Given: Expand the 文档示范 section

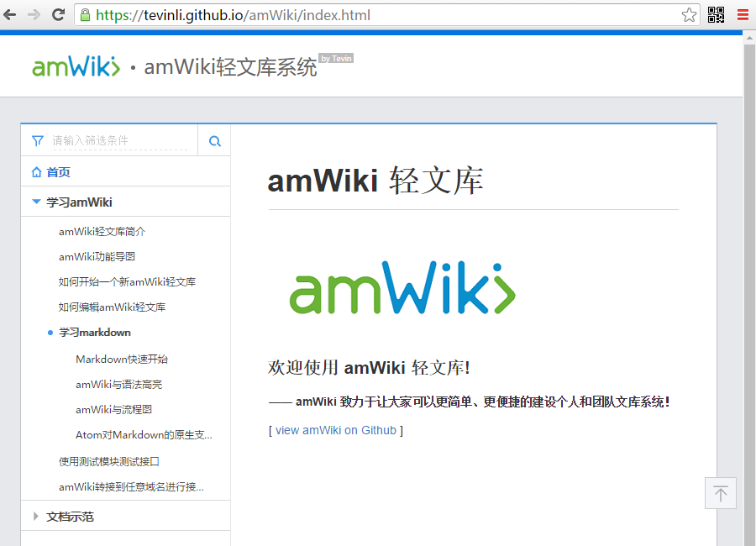Looking at the screenshot, I should (x=34, y=516).
